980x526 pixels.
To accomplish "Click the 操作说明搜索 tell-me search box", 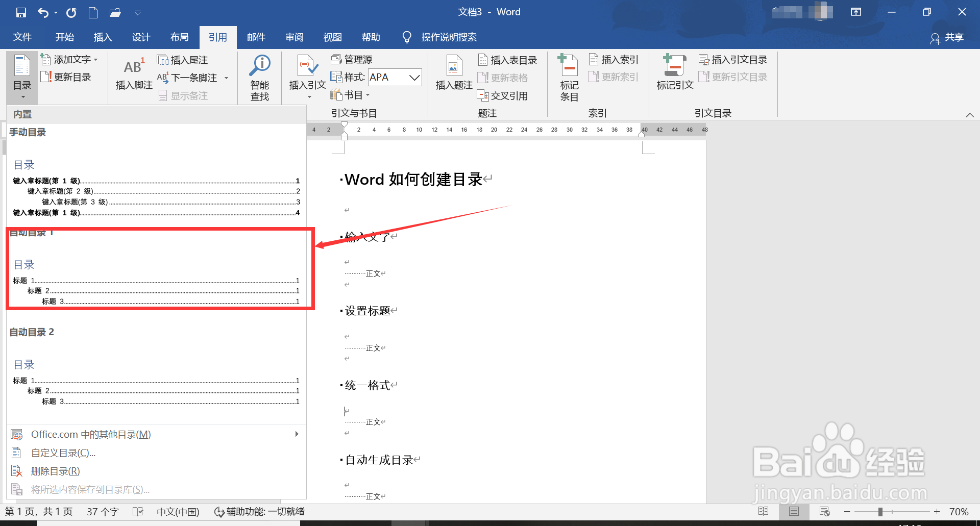I will (x=439, y=37).
